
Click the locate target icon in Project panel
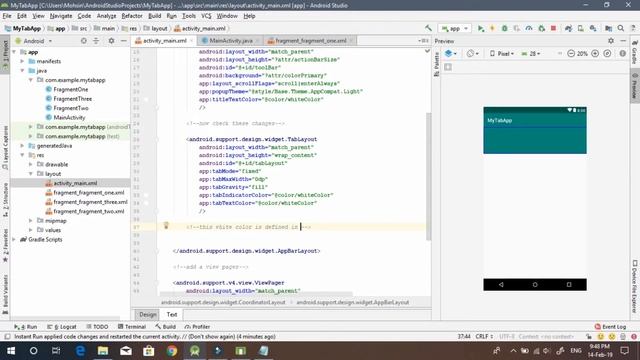(84, 41)
